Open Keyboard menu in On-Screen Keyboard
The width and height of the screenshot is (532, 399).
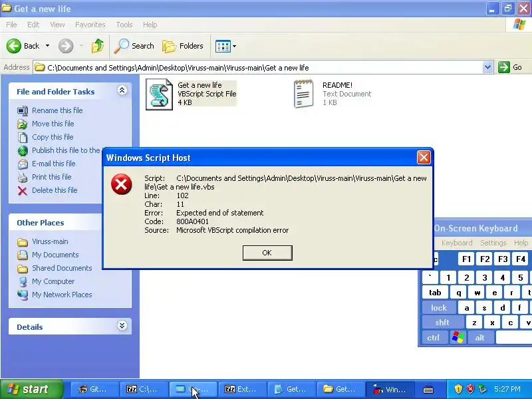(457, 243)
